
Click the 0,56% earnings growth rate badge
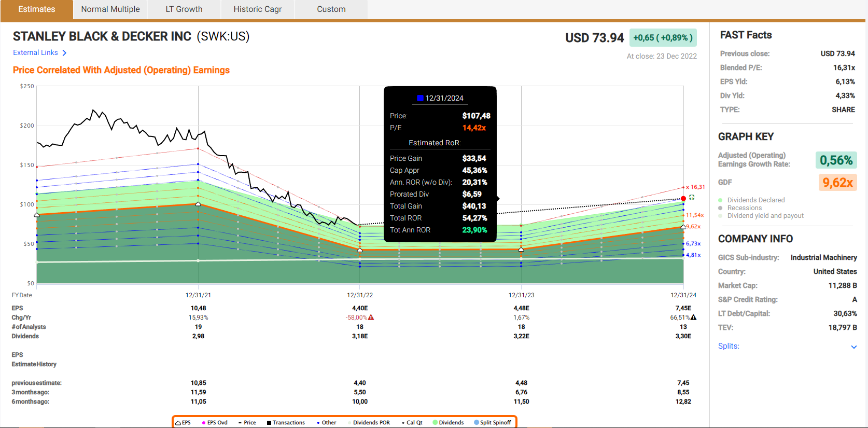(x=836, y=160)
